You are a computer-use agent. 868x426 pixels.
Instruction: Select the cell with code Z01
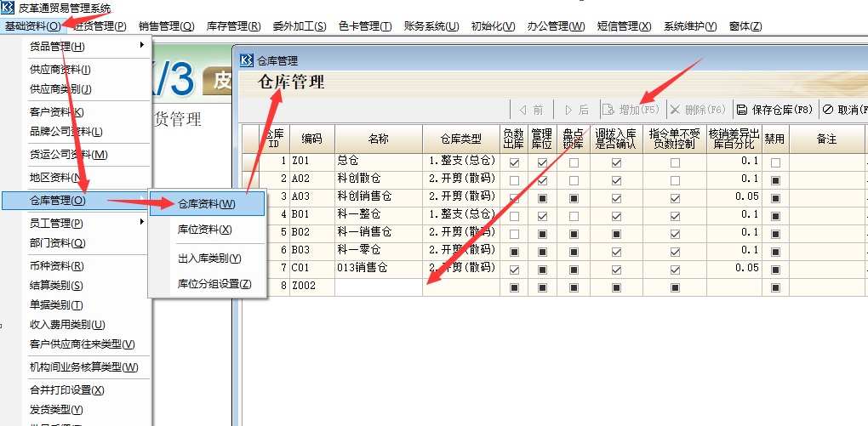[x=311, y=162]
